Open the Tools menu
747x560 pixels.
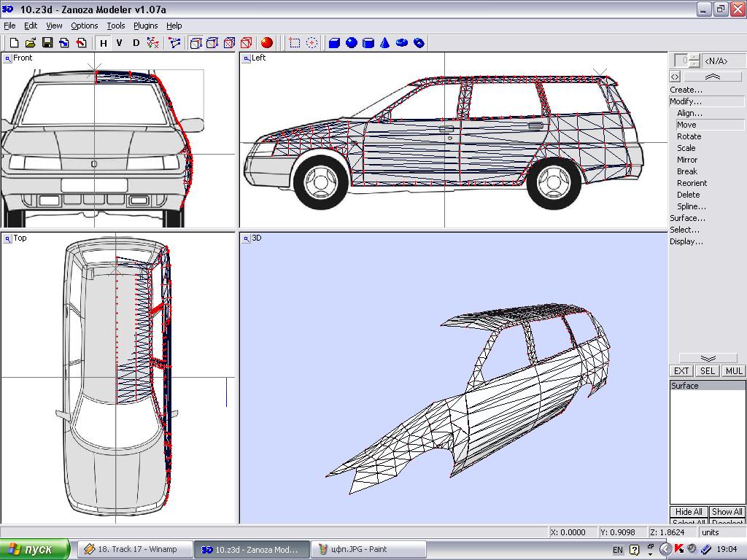click(116, 26)
